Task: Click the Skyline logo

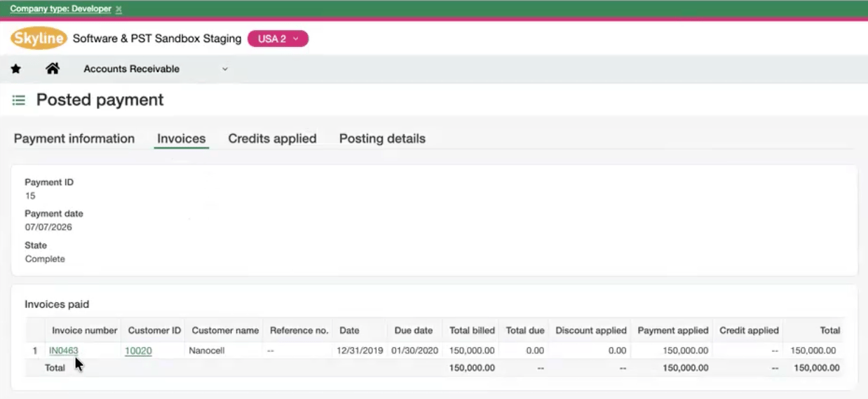Action: [x=39, y=39]
